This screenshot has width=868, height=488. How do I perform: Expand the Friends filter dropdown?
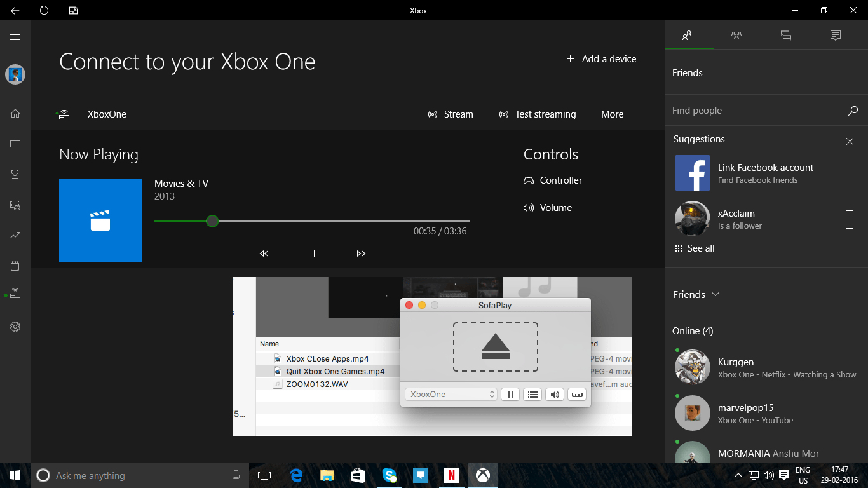[696, 295]
